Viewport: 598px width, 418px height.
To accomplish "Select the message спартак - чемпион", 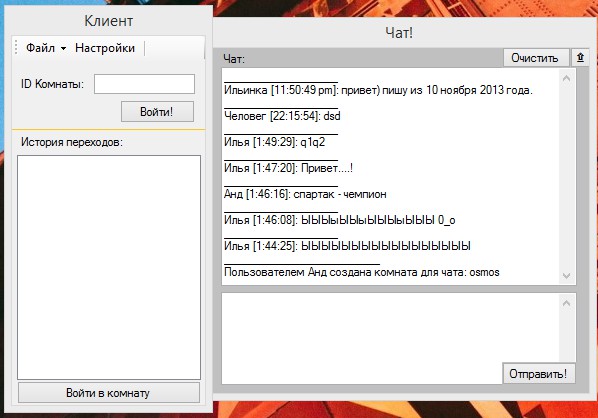I will tap(340, 194).
